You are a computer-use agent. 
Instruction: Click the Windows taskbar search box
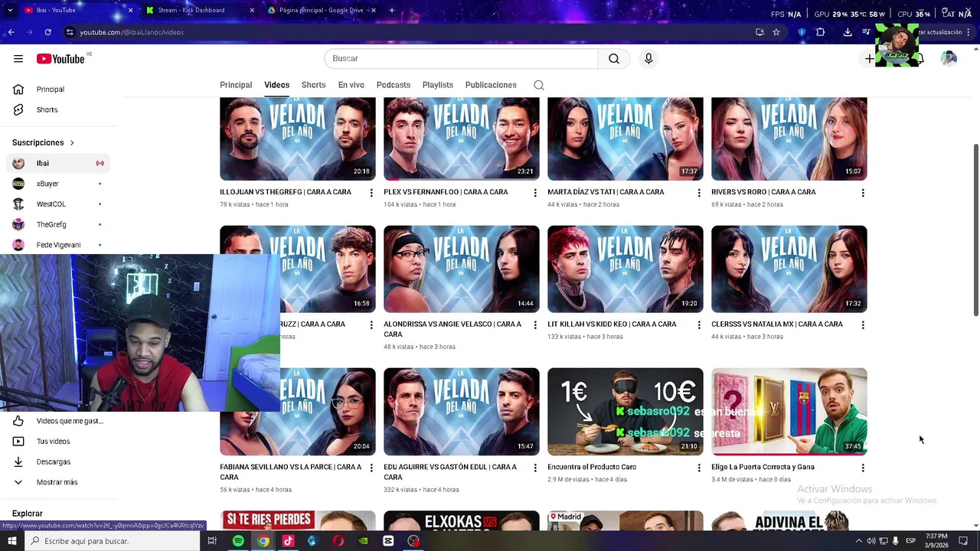coord(113,541)
